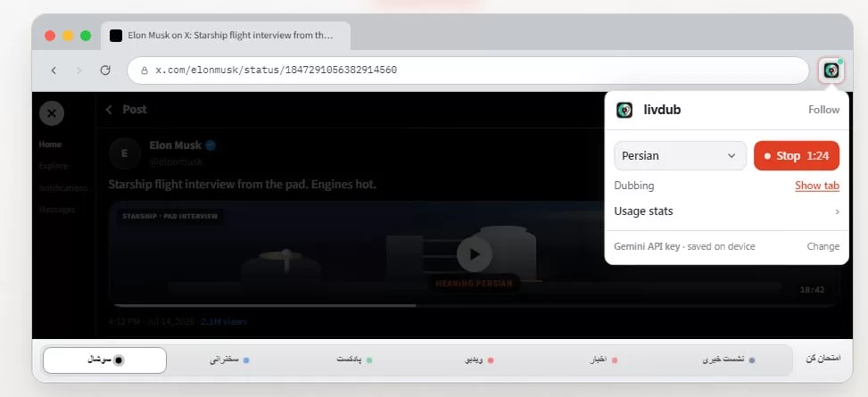The height and width of the screenshot is (397, 868).
Task: Open Explore in the X sidebar
Action: coord(54,166)
